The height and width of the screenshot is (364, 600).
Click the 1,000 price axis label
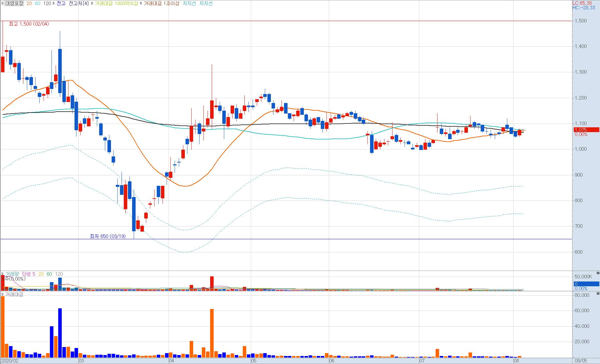[x=580, y=149]
